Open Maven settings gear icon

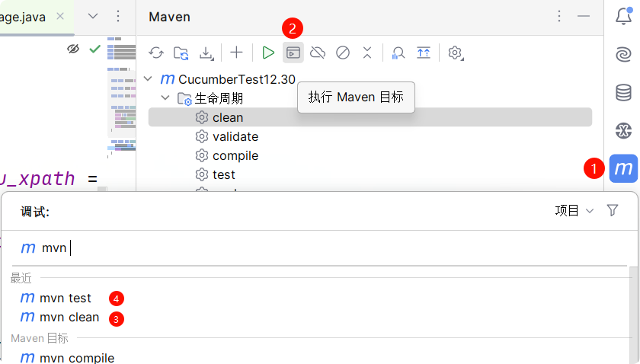click(x=455, y=53)
